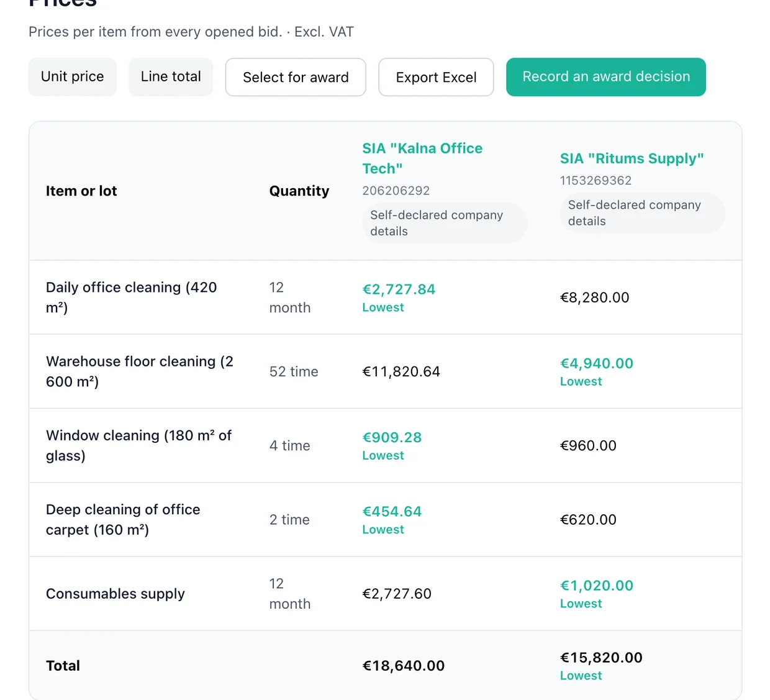Click the €18,640.00 total cell
The image size is (770, 700).
[404, 666]
